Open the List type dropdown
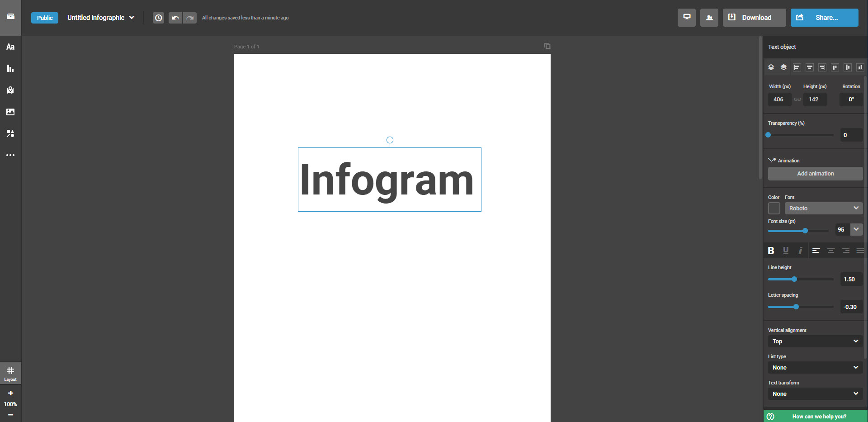The height and width of the screenshot is (422, 868). 816,368
